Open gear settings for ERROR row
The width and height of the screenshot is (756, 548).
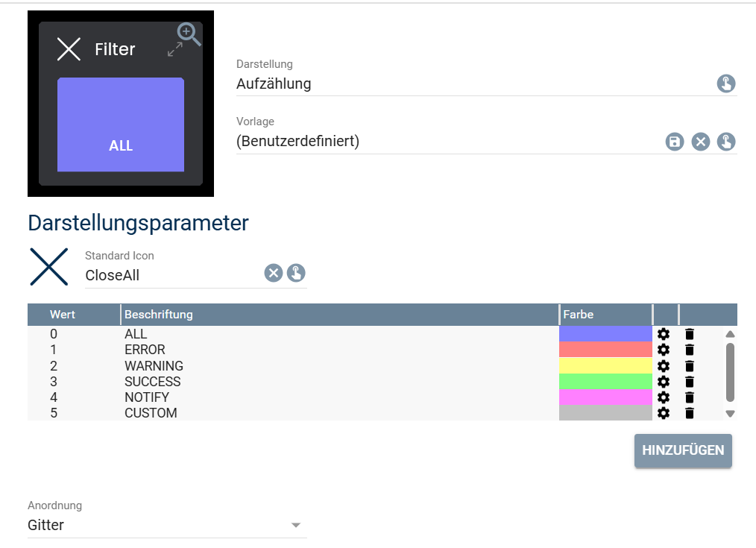[663, 350]
